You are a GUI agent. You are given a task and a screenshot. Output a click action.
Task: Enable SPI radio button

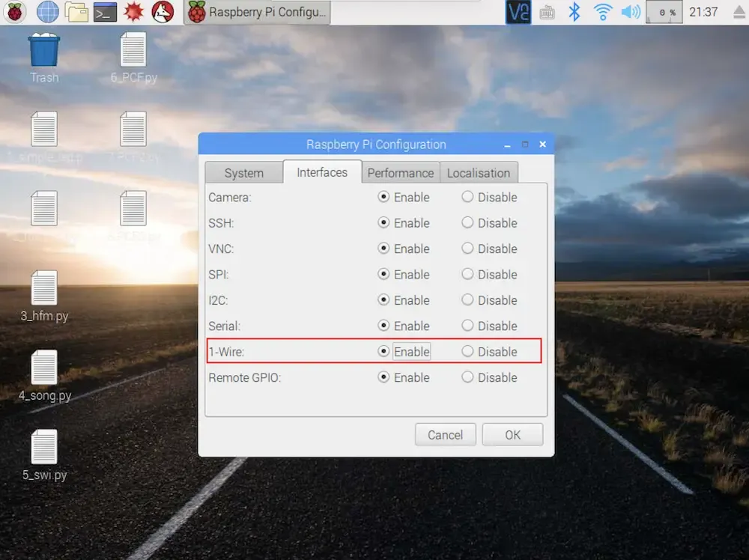[383, 274]
